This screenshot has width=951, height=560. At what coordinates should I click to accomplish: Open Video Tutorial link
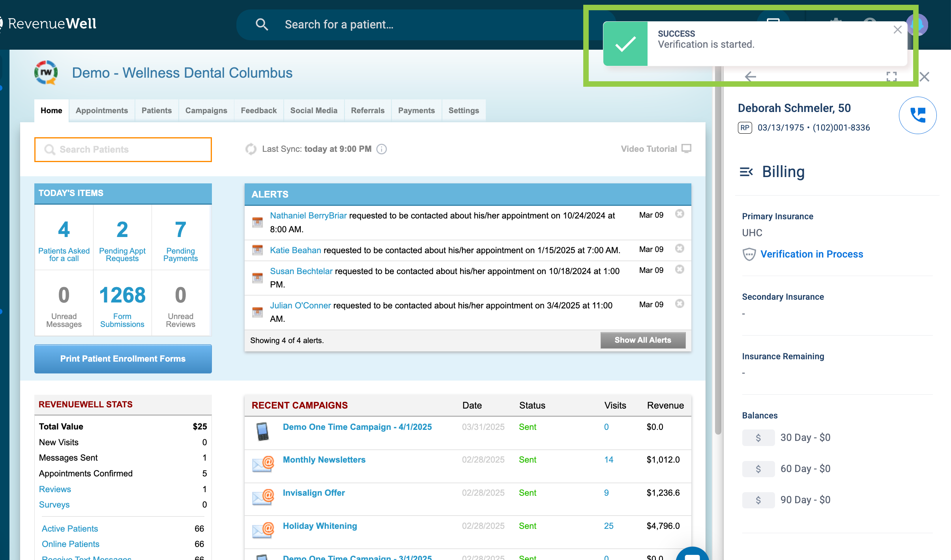tap(656, 149)
